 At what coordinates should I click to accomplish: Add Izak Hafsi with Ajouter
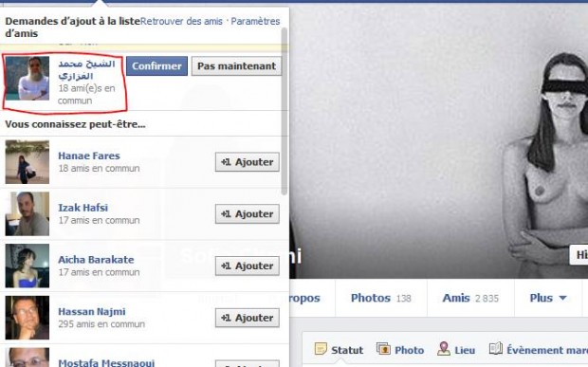click(x=248, y=213)
